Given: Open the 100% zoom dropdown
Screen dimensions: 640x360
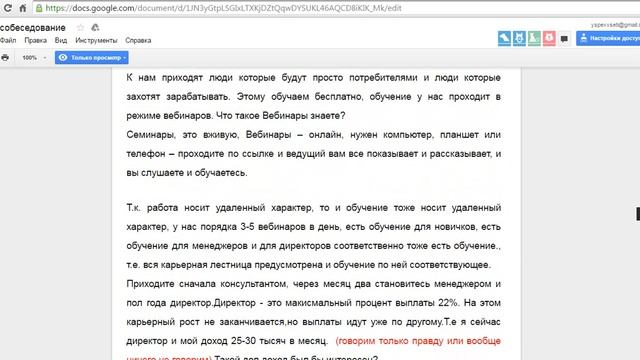Looking at the screenshot, I should 34,58.
